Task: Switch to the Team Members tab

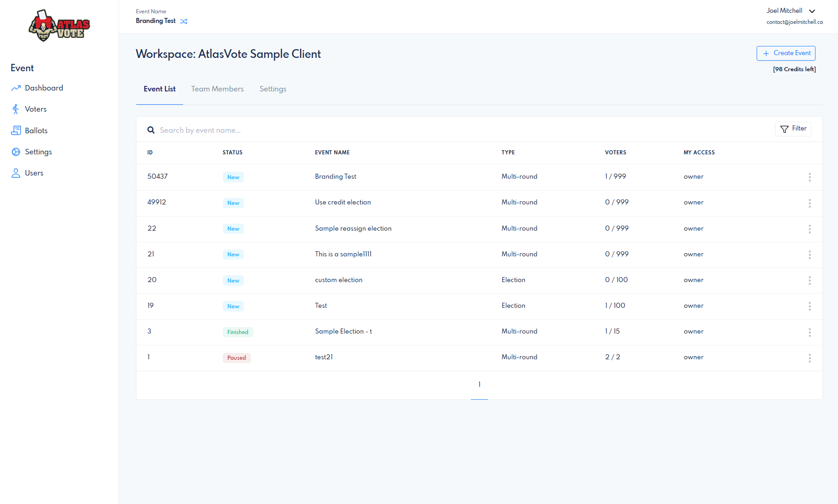Action: (217, 89)
